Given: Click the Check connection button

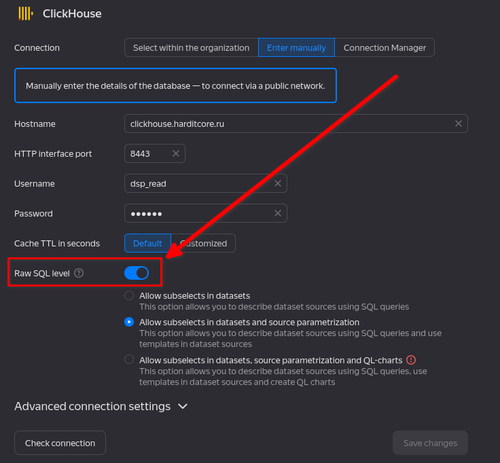Looking at the screenshot, I should [x=60, y=443].
